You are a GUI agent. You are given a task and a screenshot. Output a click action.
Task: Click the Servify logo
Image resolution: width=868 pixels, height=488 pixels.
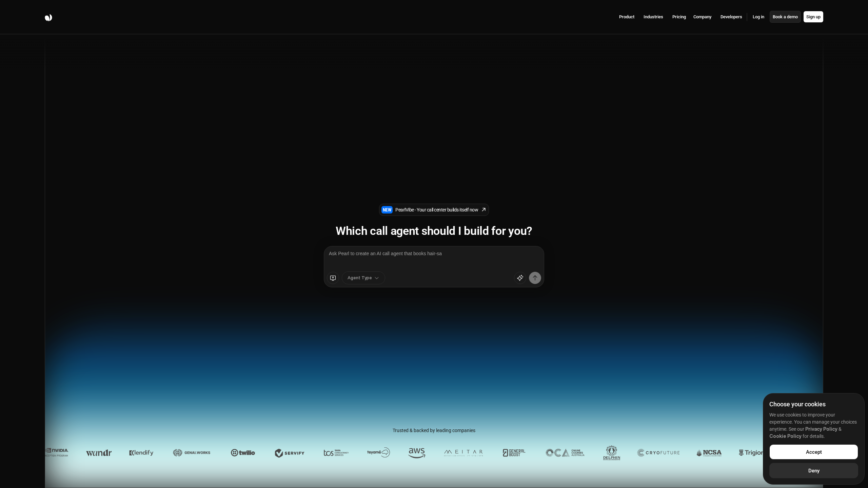click(290, 453)
